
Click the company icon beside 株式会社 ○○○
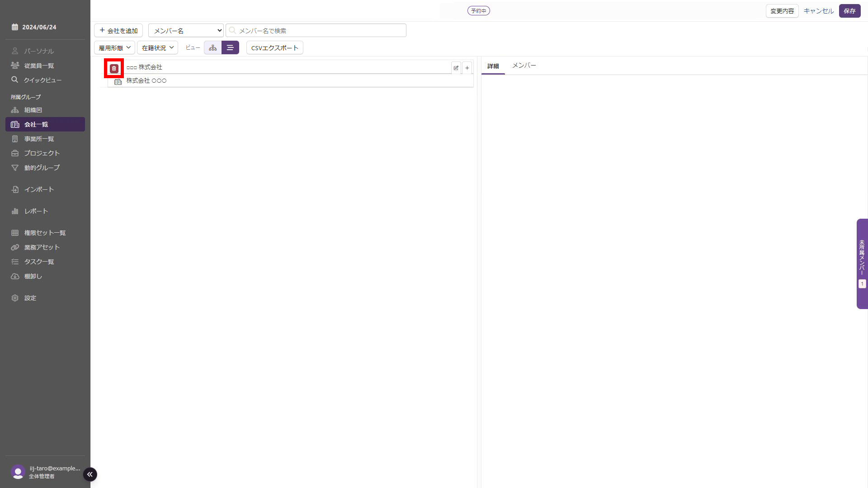coord(118,81)
